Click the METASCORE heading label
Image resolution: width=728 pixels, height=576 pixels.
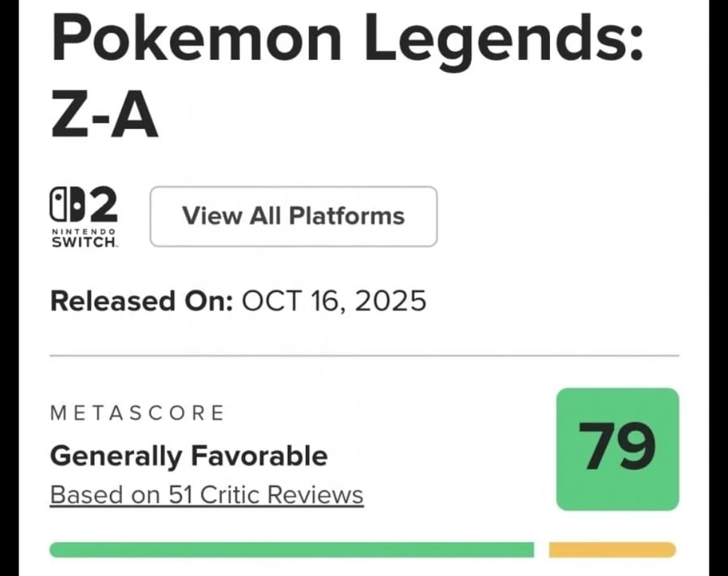click(x=137, y=413)
